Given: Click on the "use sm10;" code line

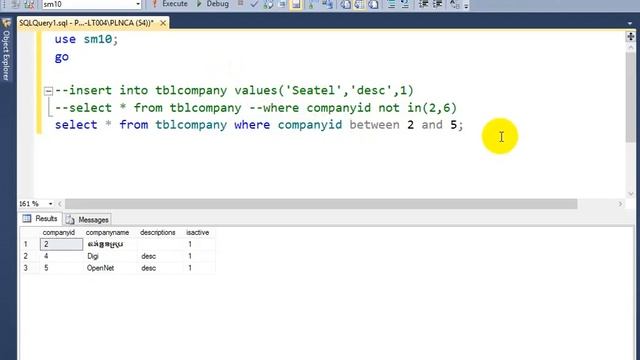Looking at the screenshot, I should tap(87, 39).
